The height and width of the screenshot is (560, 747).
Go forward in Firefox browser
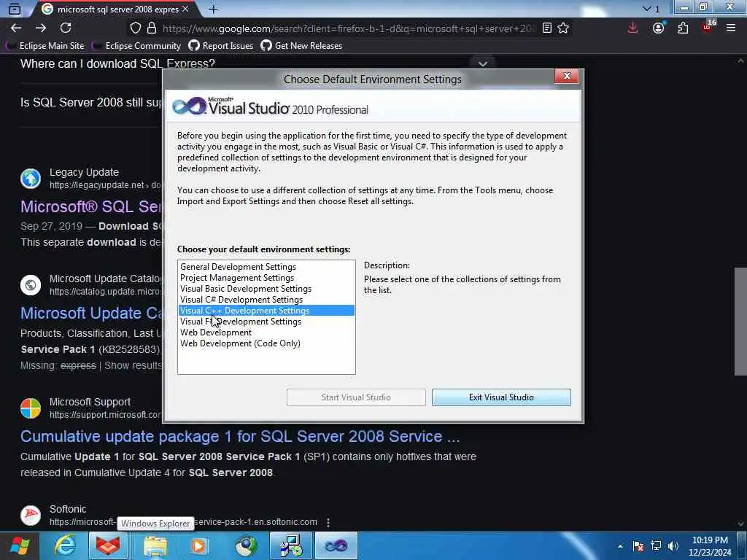[x=41, y=28]
